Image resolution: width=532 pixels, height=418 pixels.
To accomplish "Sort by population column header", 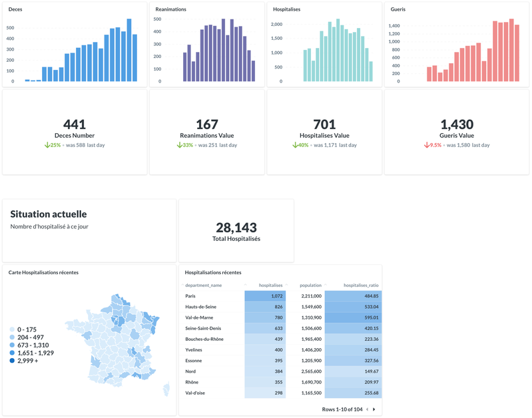I will coord(310,286).
